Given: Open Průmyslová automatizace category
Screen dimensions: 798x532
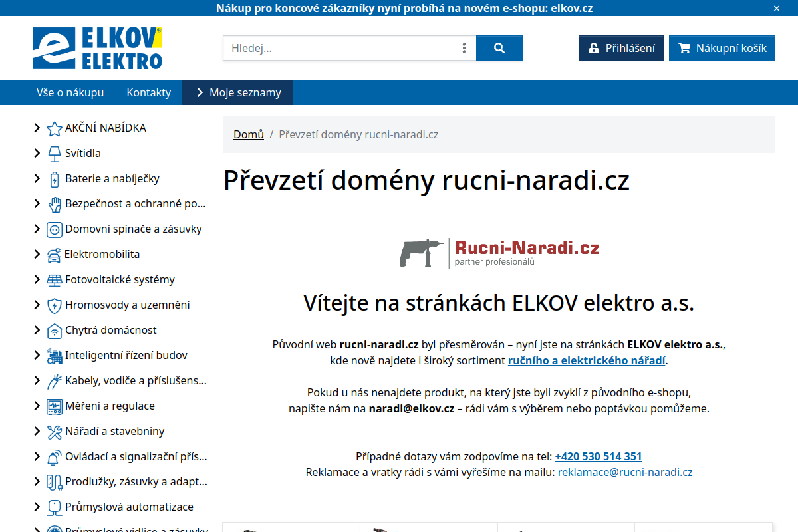Looking at the screenshot, I should [129, 507].
